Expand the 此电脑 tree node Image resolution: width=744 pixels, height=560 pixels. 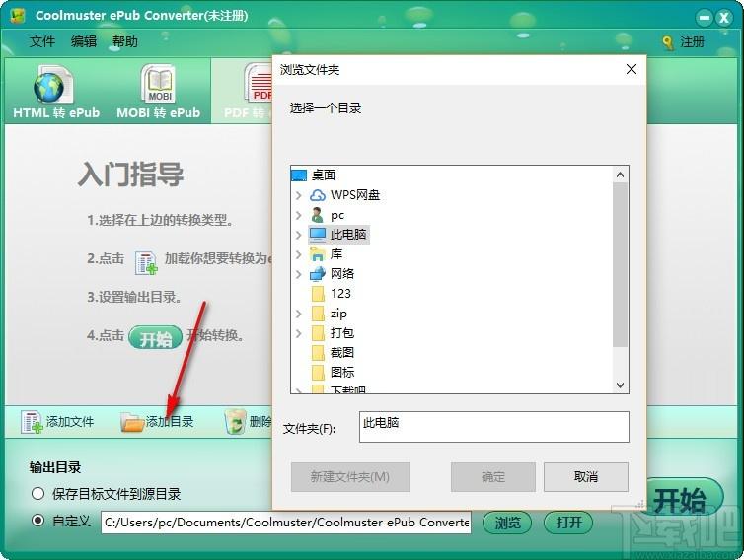point(298,235)
